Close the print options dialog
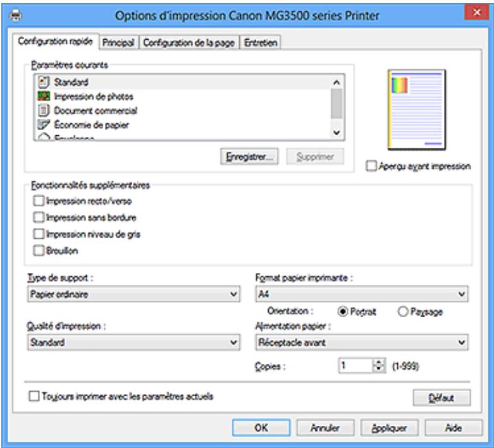494x448 pixels. tap(477, 12)
